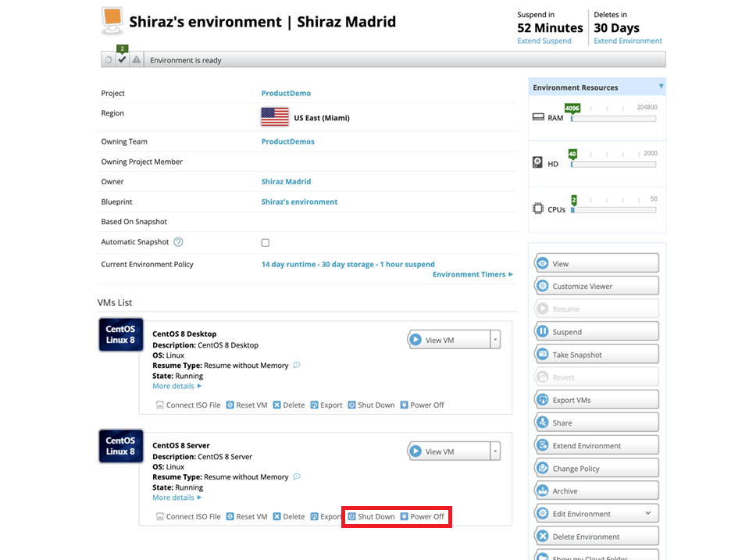Click Shut Down icon for CentOS 8 Server
731x560 pixels.
click(x=352, y=516)
